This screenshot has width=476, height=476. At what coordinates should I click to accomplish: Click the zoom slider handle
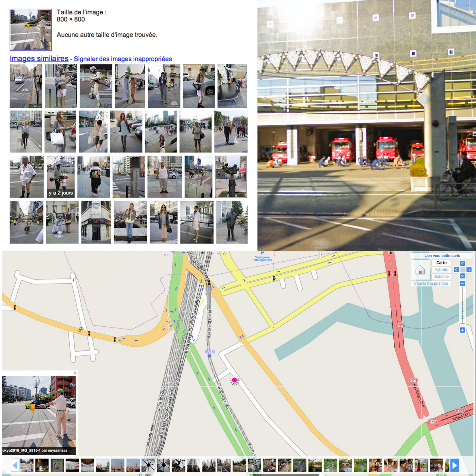coord(462,325)
